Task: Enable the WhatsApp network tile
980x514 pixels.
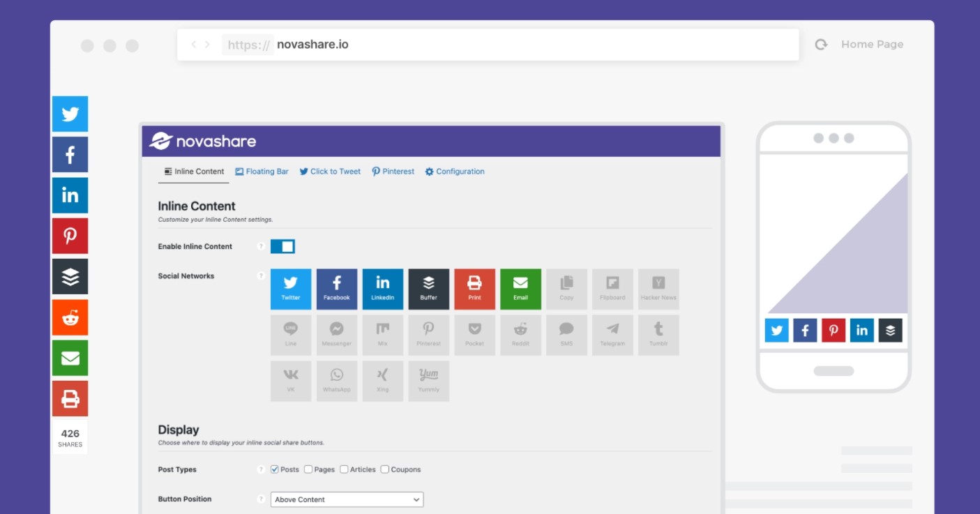Action: pos(337,381)
